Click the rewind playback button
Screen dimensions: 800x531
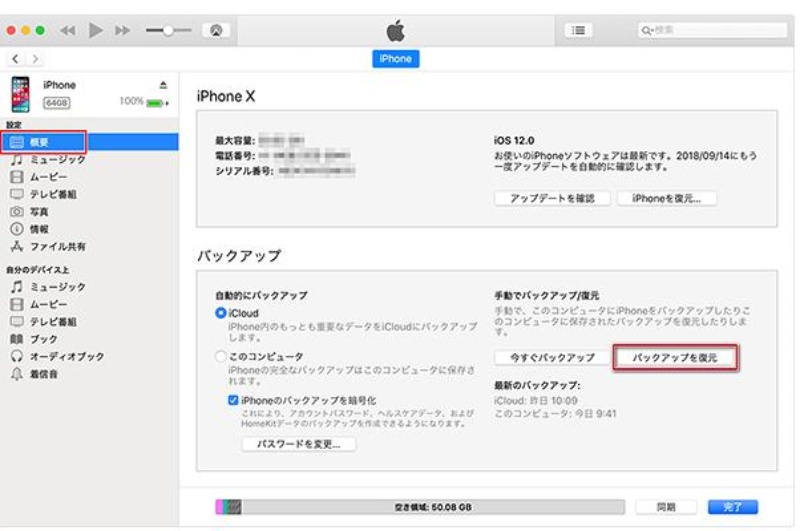[x=67, y=31]
